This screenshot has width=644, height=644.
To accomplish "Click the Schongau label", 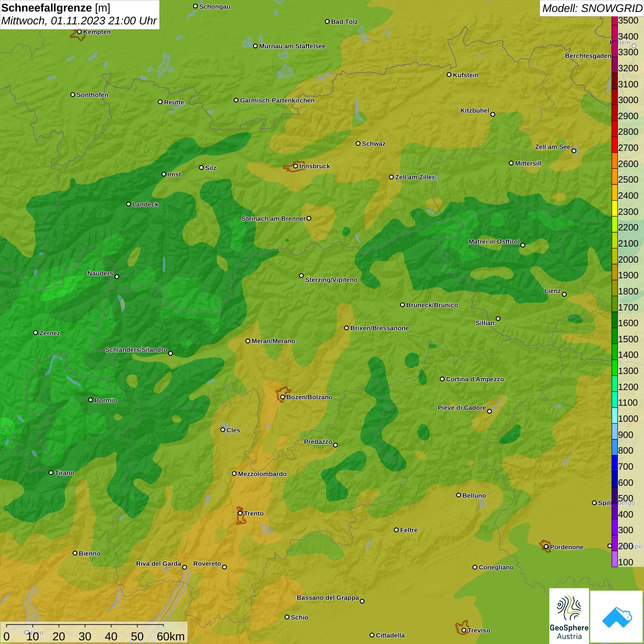I will click(x=215, y=6).
